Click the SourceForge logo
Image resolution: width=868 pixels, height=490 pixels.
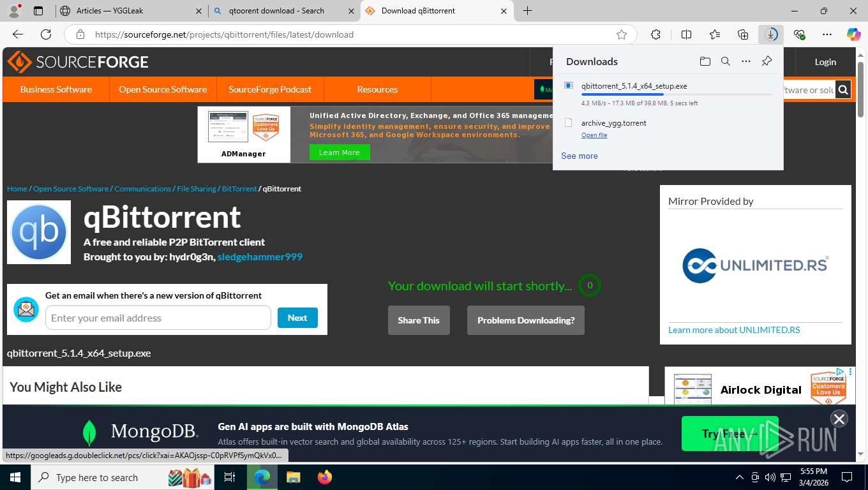tap(78, 62)
